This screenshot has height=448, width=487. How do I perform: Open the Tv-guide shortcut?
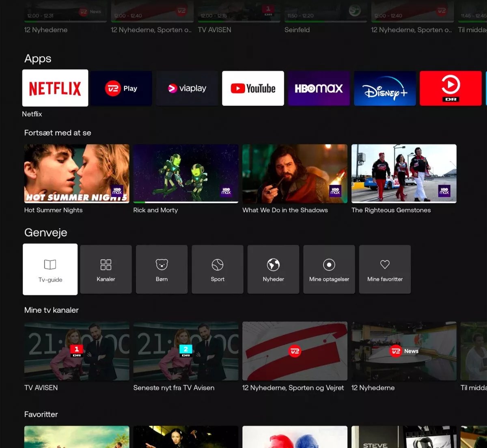[x=50, y=269]
